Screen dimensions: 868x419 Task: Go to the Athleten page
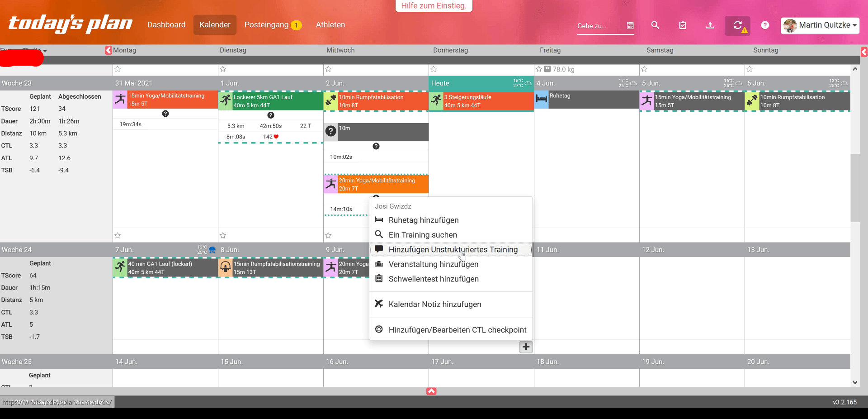[330, 25]
